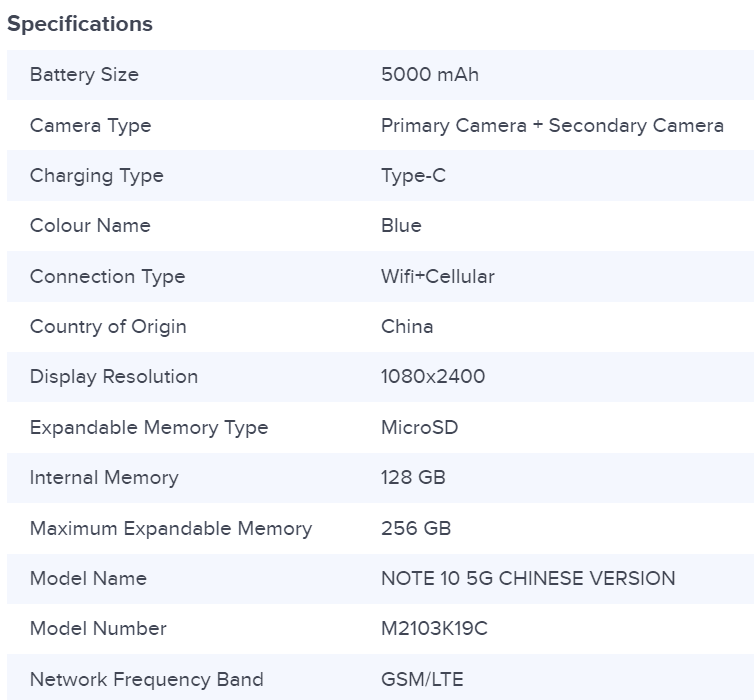The width and height of the screenshot is (754, 700).
Task: Click the Connection Type label
Action: point(107,277)
